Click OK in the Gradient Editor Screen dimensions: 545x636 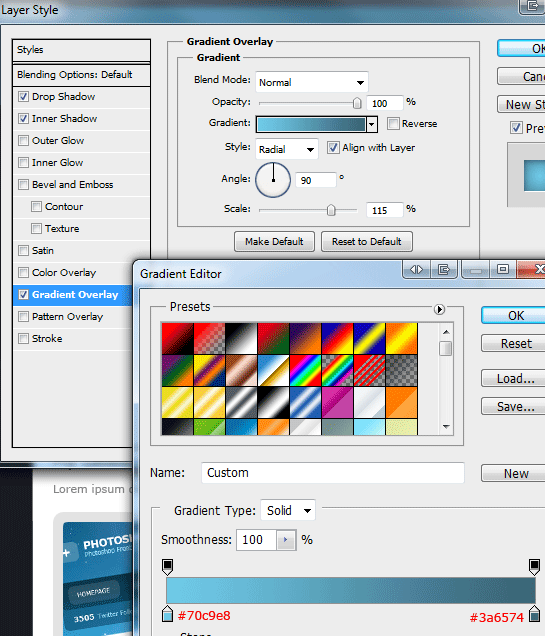point(513,316)
